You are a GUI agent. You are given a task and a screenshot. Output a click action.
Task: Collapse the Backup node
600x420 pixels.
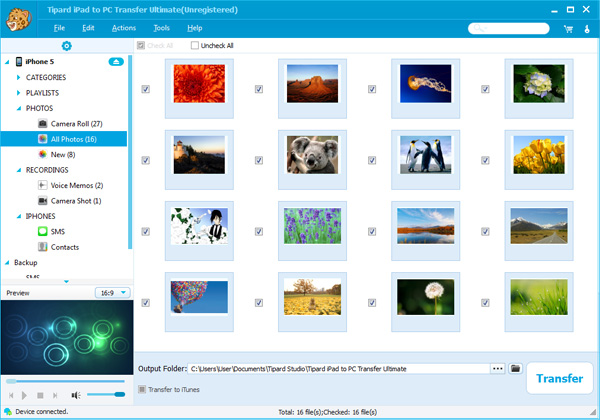coord(7,263)
